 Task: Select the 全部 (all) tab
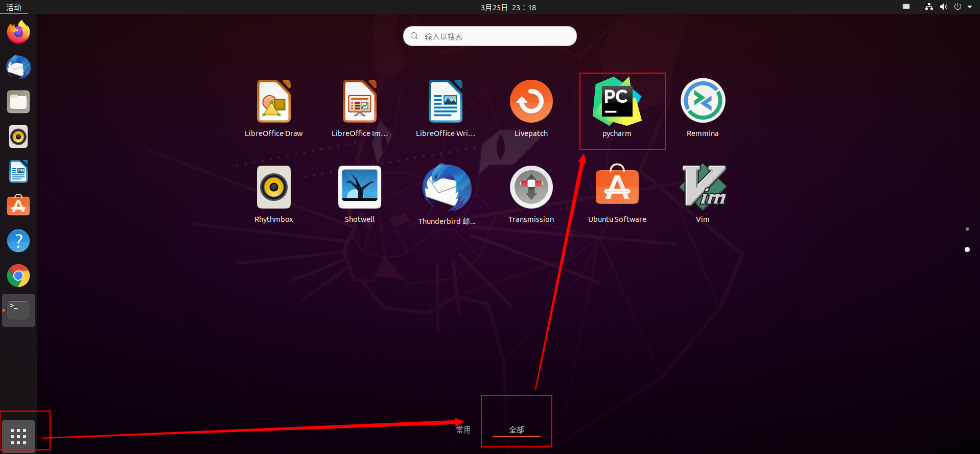click(517, 429)
